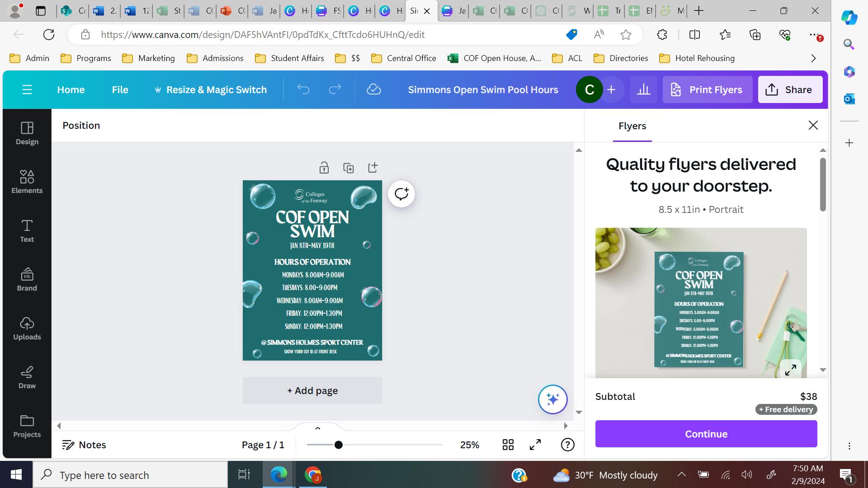The height and width of the screenshot is (488, 868).
Task: Lock the page with padlock icon
Action: (324, 168)
